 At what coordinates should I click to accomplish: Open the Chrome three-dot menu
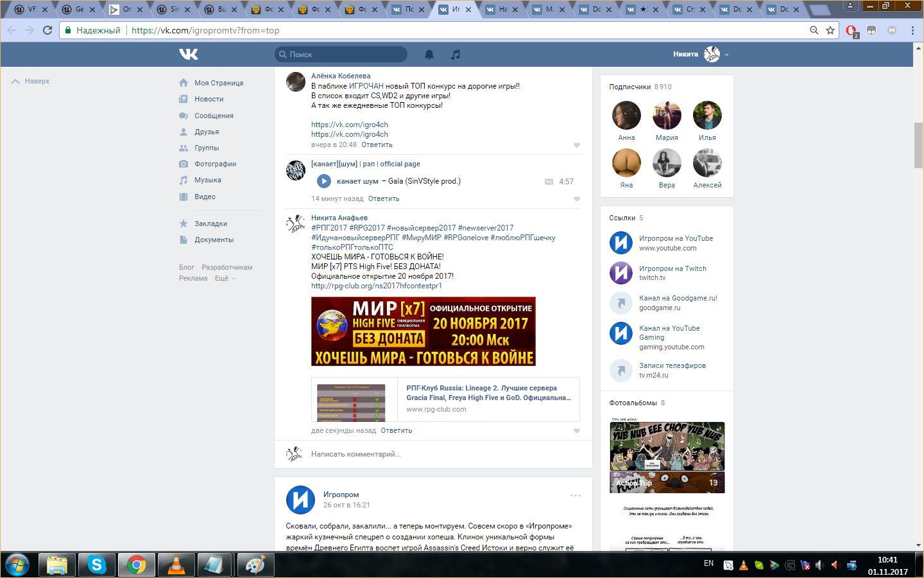coord(912,30)
